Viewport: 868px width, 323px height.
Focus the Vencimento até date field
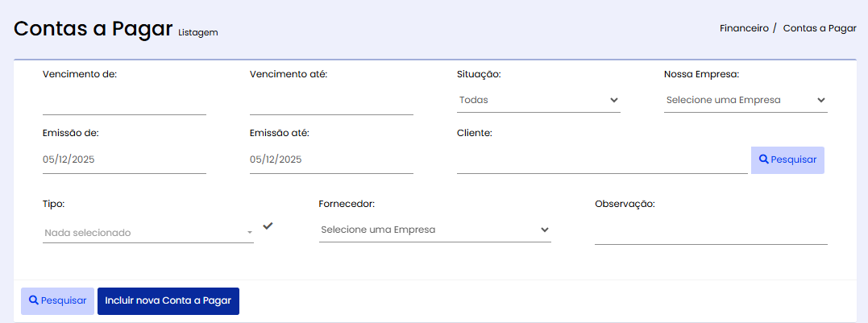pyautogui.click(x=331, y=102)
